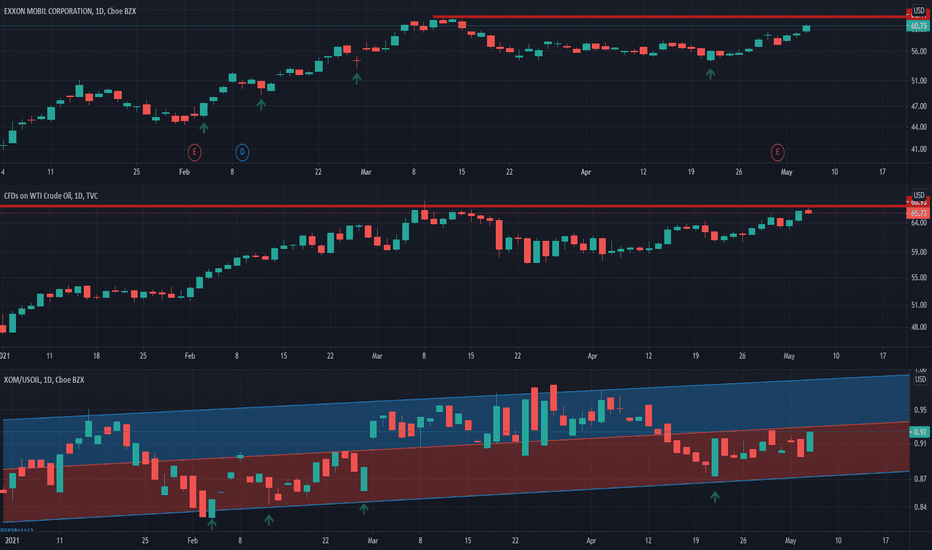Select the upper blue channel line in XOM/USOIL pane
Viewport: 932px width, 550px height.
tap(456, 397)
